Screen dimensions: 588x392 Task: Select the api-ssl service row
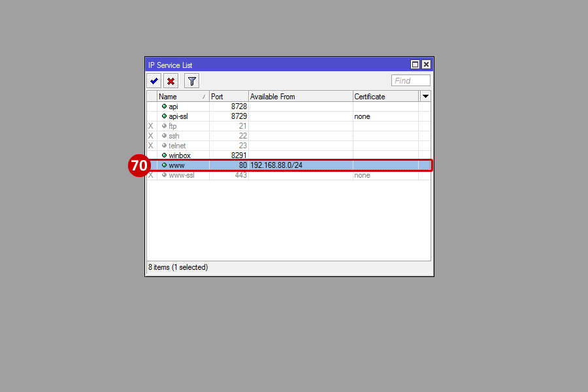288,116
